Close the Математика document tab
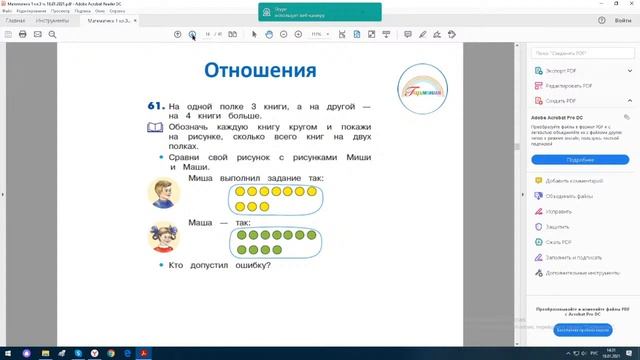Viewport: 640px width, 360px height. (x=135, y=20)
